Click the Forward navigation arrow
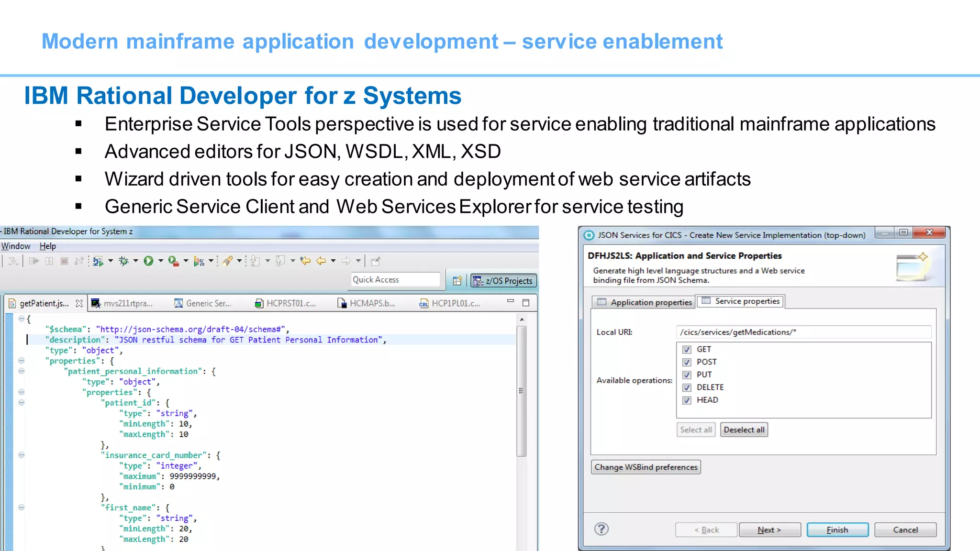 tap(345, 261)
